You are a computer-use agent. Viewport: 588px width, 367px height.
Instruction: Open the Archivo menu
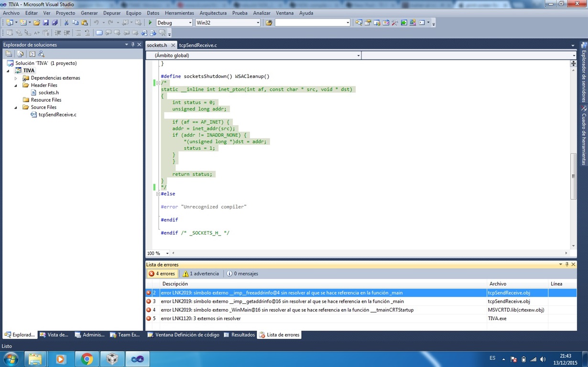click(11, 13)
